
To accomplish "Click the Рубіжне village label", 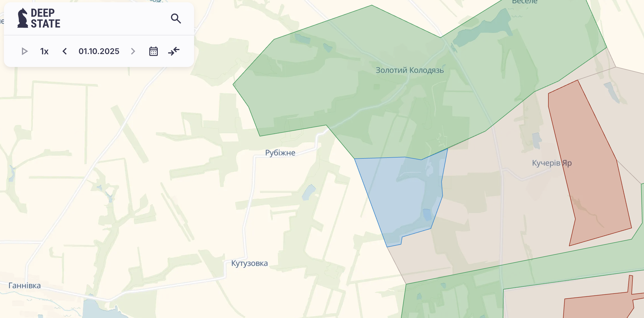I will coord(280,153).
